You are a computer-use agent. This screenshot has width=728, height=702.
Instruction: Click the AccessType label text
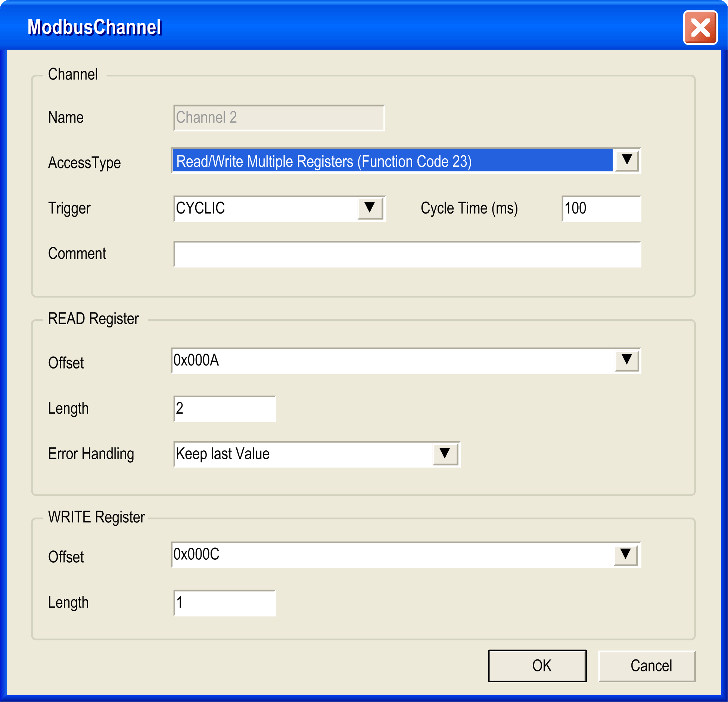[84, 163]
